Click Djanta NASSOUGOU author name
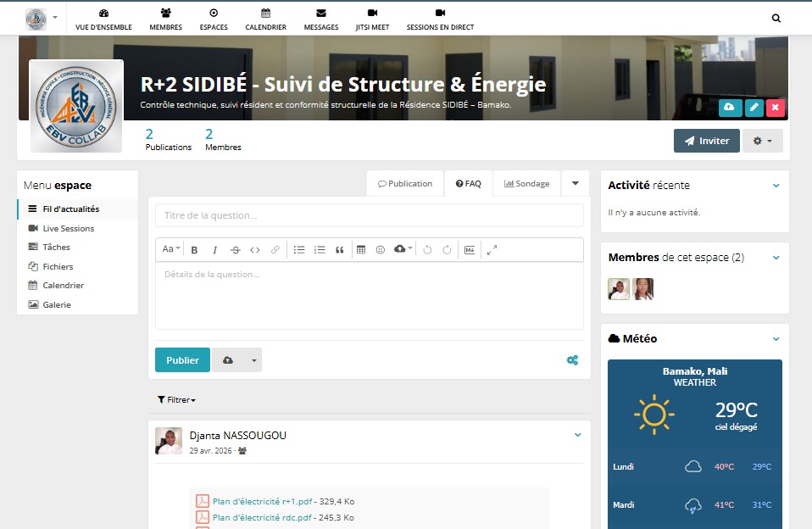Screen dimensions: 812x529 237,436
